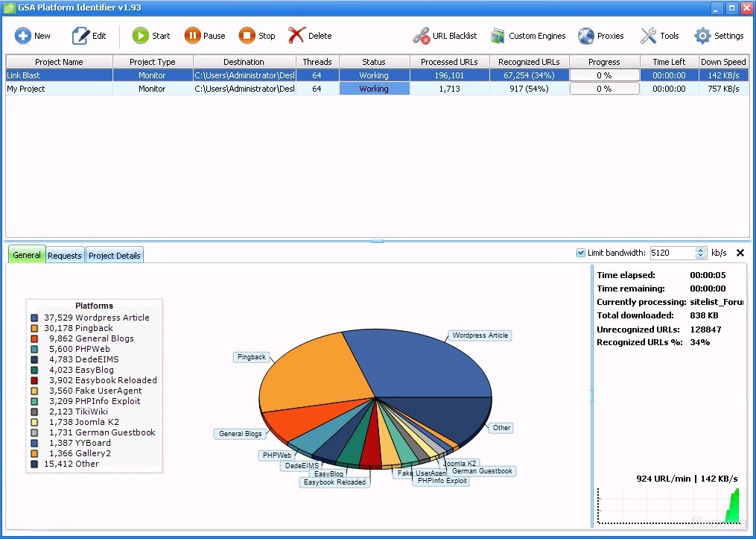Open the Settings gear
This screenshot has width=756, height=539.
click(702, 36)
